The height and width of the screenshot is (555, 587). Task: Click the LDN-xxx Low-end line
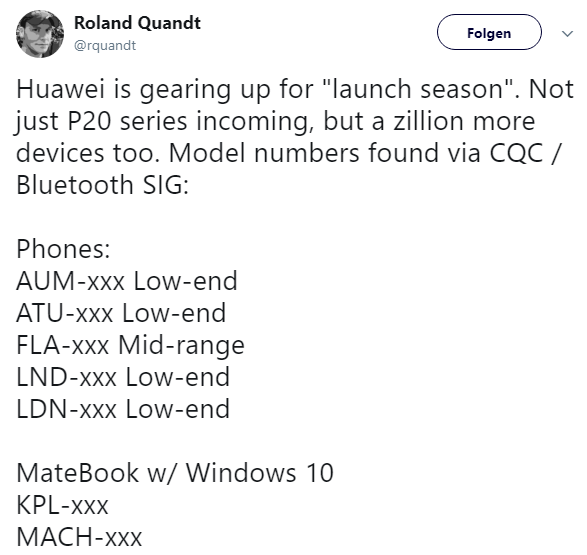click(x=123, y=409)
